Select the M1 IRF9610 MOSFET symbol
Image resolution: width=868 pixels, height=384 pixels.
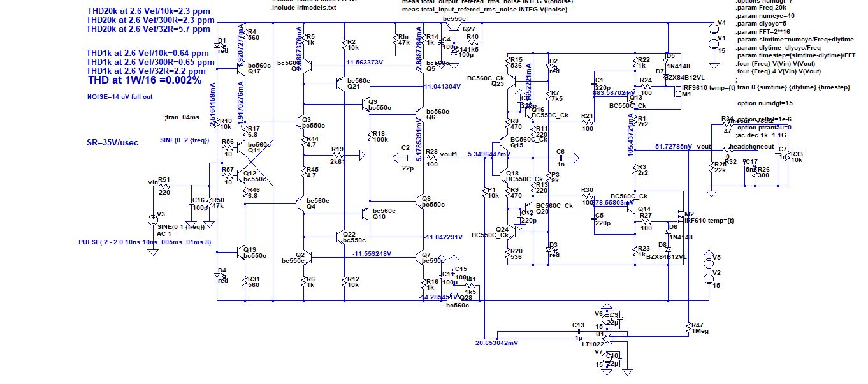tap(679, 91)
